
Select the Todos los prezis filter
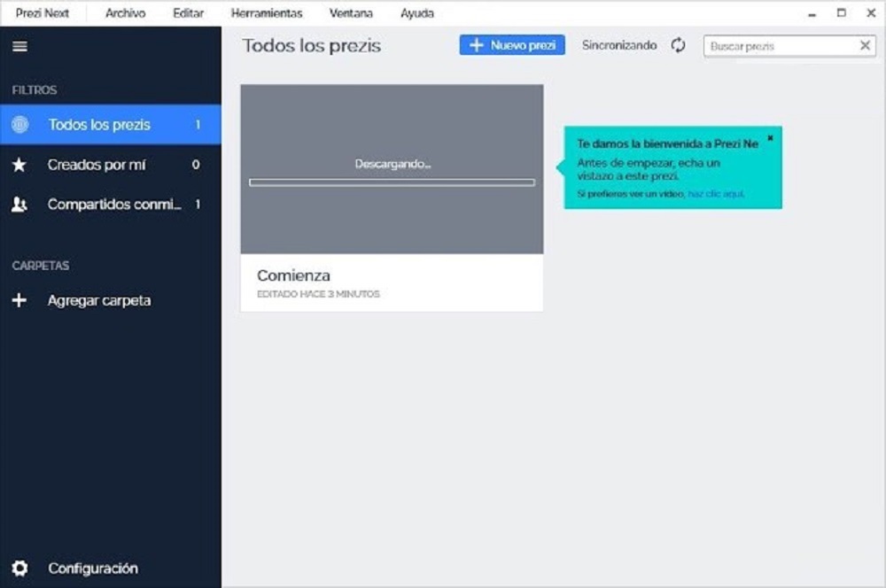(x=111, y=124)
